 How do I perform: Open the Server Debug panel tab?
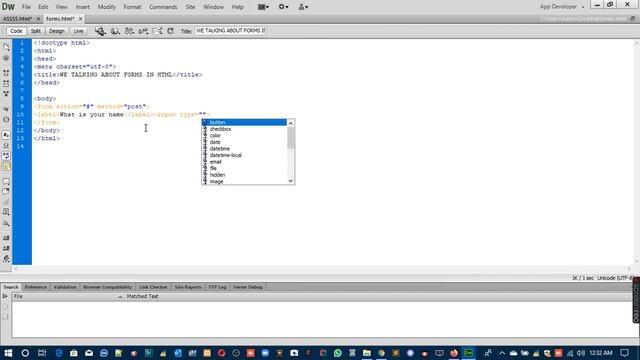(248, 287)
